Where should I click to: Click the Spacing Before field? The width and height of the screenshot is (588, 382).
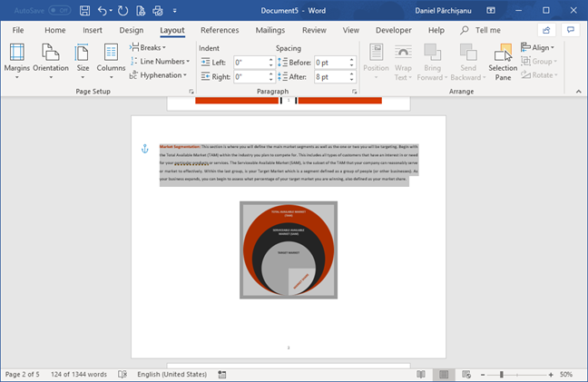point(330,63)
